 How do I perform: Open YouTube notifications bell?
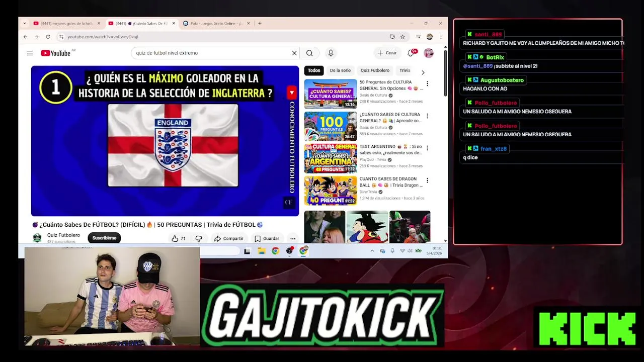coord(412,53)
